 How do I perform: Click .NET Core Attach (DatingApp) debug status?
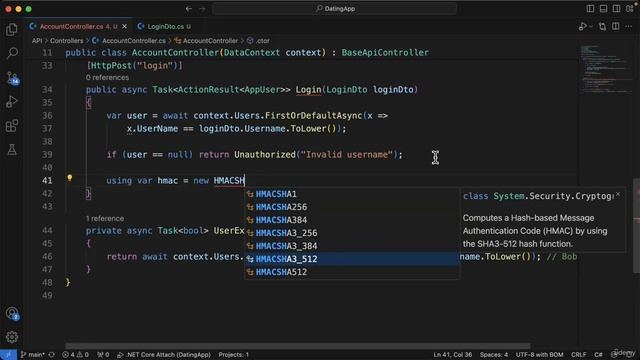tap(164, 355)
